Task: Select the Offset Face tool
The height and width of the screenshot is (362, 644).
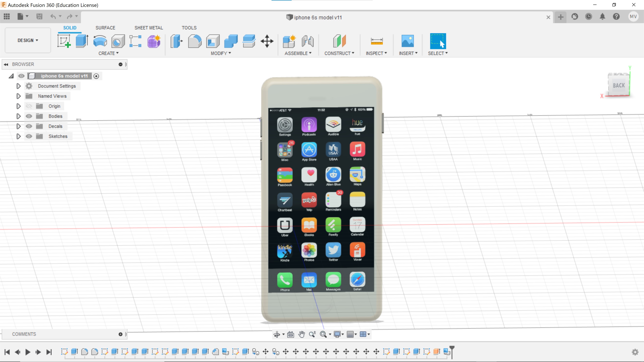Action: coord(249,41)
